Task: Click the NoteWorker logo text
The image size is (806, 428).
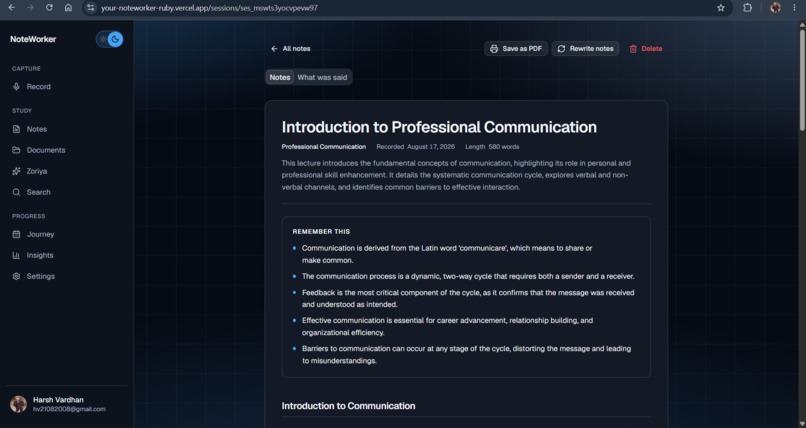Action: coord(33,39)
